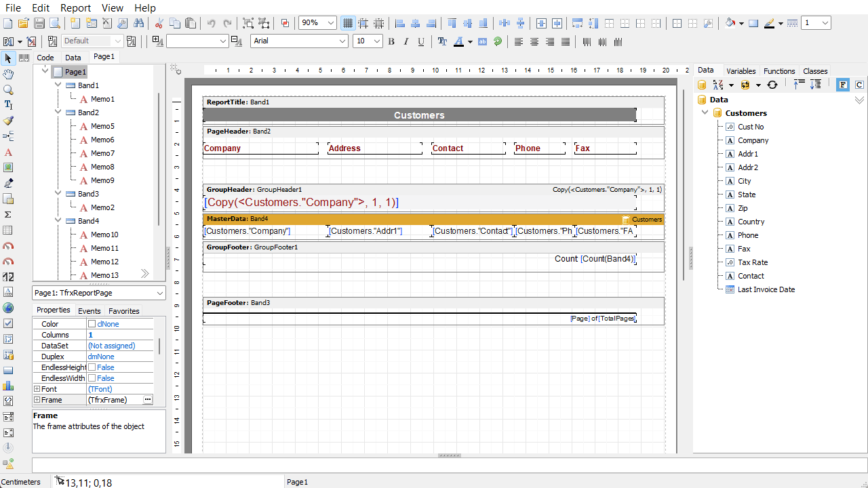Select the Edit Text tool
Viewport: 868px width, 488px height.
coord(8,105)
